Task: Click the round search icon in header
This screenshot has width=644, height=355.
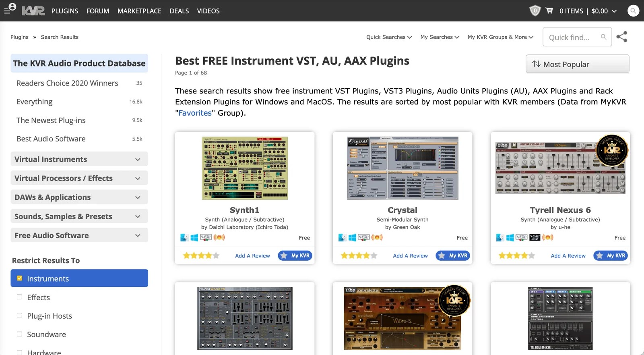Action: pyautogui.click(x=634, y=11)
